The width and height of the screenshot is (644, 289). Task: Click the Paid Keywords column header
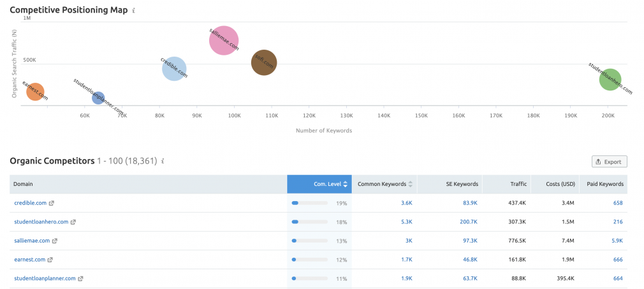603,184
